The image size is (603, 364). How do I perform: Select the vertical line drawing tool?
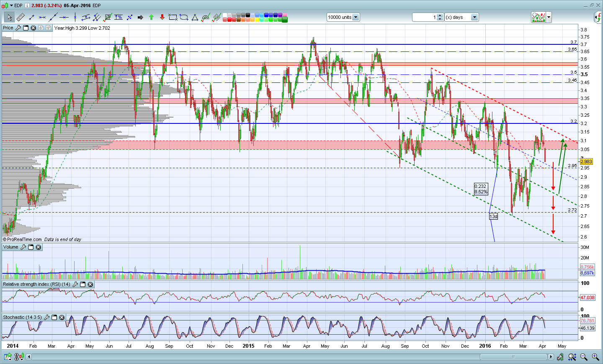click(75, 17)
